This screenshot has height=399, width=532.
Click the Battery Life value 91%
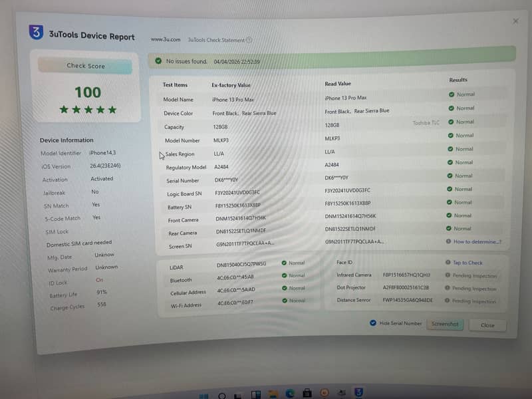102,292
